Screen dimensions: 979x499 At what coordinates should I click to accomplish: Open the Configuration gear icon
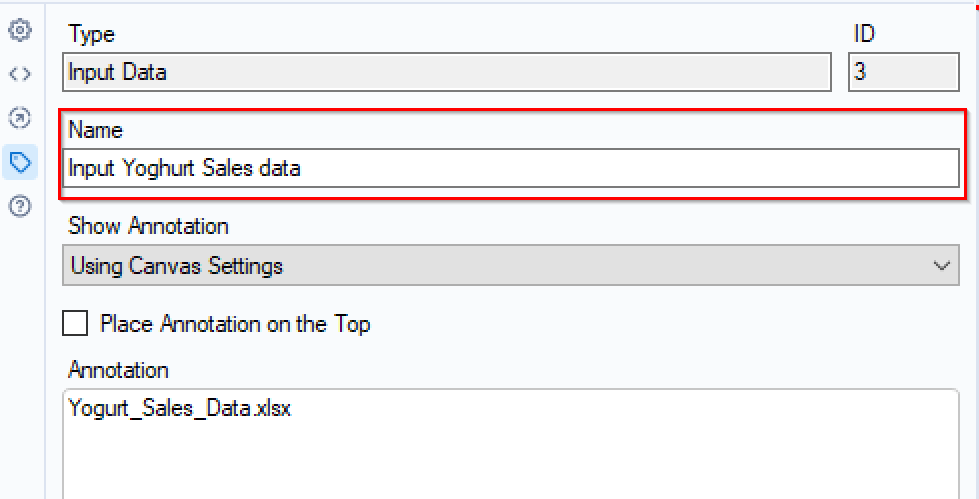(19, 31)
